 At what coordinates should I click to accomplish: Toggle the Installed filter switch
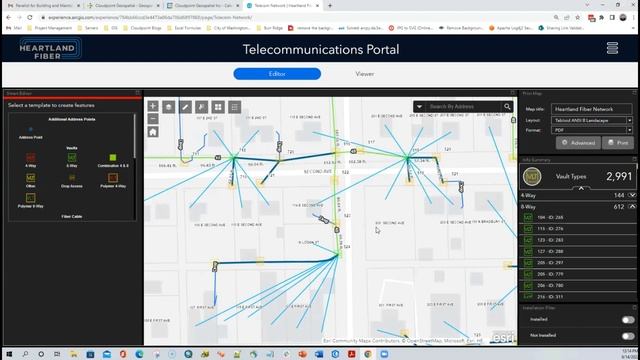(628, 320)
